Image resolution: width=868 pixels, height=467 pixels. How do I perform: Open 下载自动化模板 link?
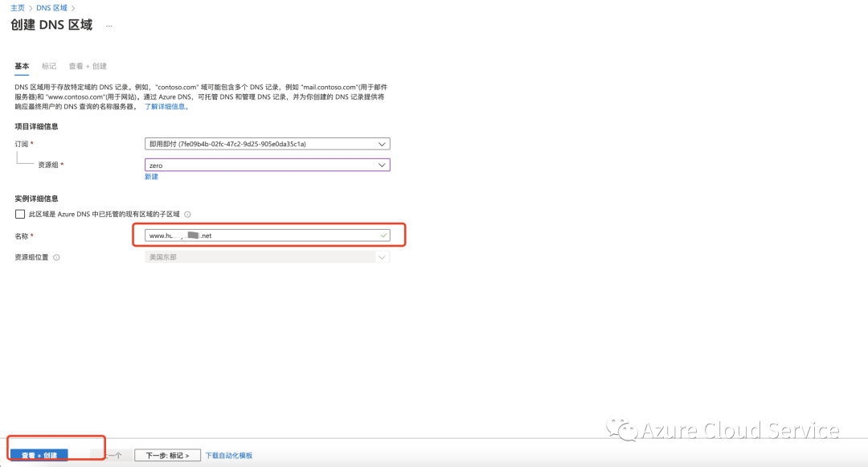(228, 456)
